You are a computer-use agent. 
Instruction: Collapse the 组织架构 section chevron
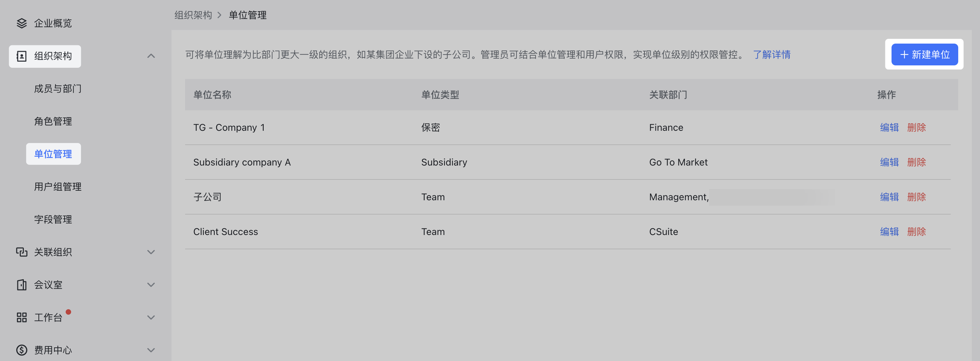151,56
